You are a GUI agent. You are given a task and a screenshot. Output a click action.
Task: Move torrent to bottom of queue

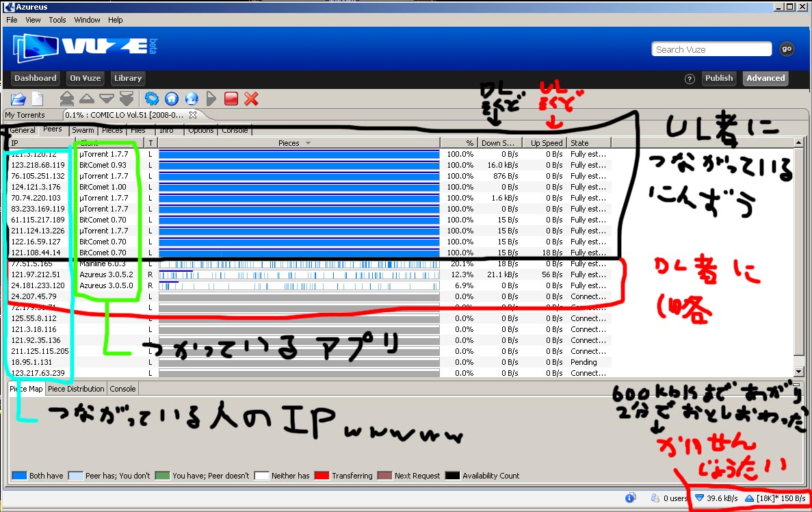[x=127, y=99]
